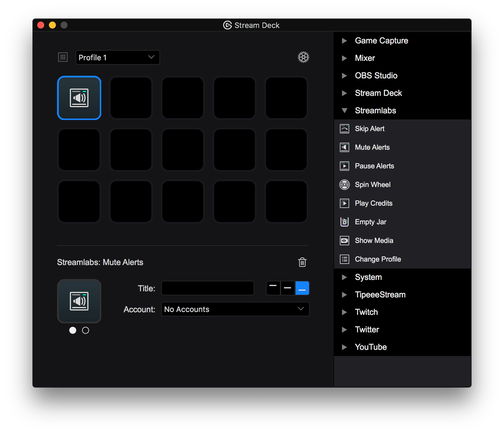Open the Profile 1 dropdown
Image resolution: width=504 pixels, height=434 pixels.
[118, 57]
